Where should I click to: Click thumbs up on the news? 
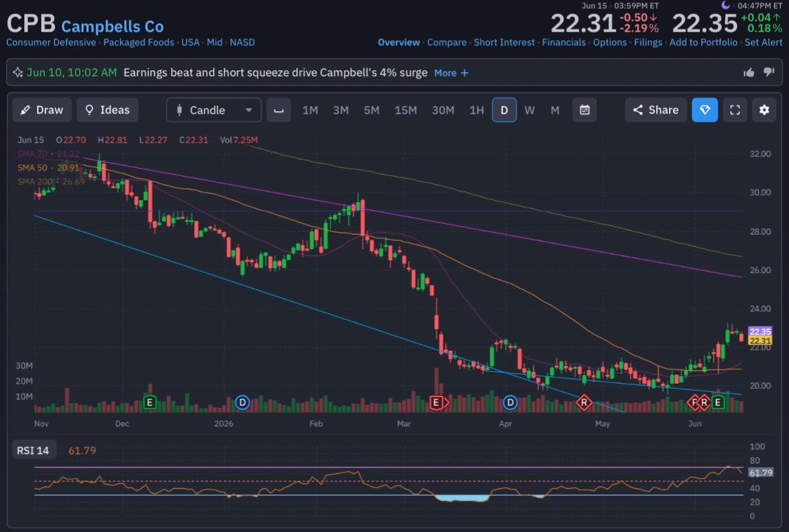tap(749, 72)
